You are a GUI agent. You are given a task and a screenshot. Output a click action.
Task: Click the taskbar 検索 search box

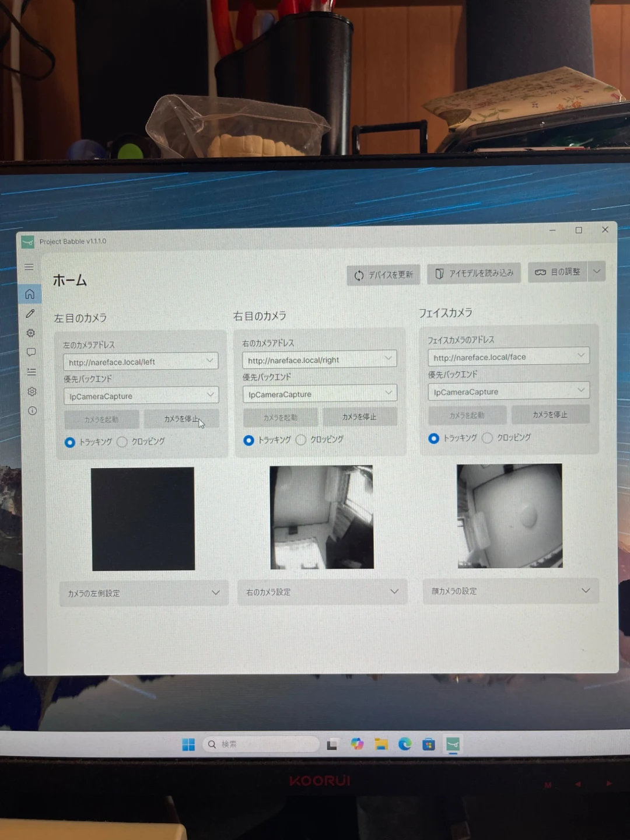(x=261, y=744)
